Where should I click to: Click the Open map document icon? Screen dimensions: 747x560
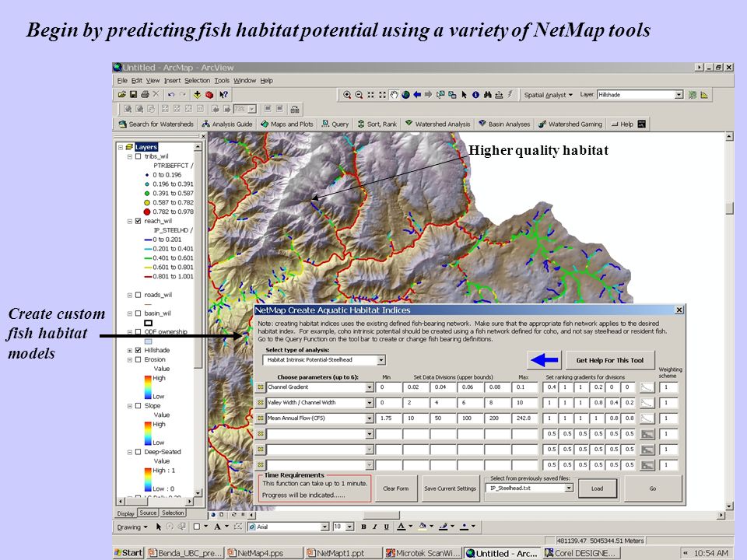pyautogui.click(x=122, y=95)
